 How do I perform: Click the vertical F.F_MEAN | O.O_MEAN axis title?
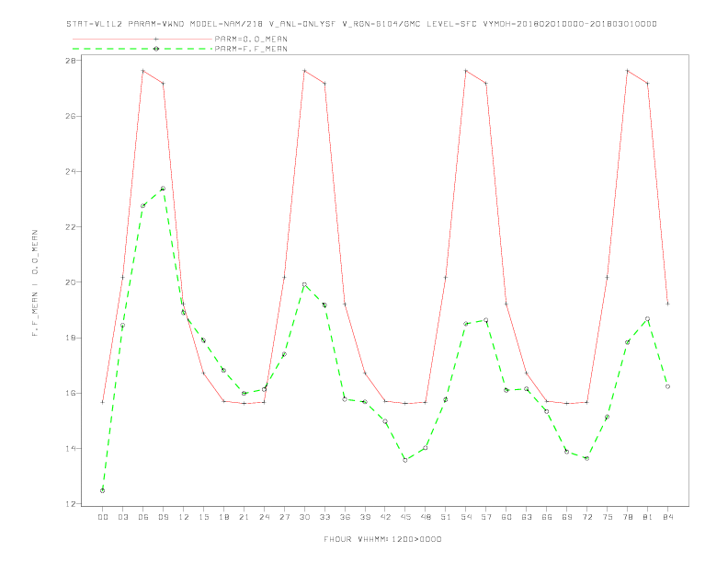click(35, 283)
